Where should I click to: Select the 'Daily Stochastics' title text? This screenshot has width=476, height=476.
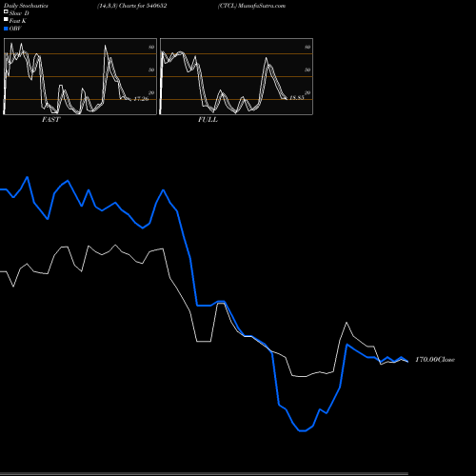pyautogui.click(x=26, y=6)
